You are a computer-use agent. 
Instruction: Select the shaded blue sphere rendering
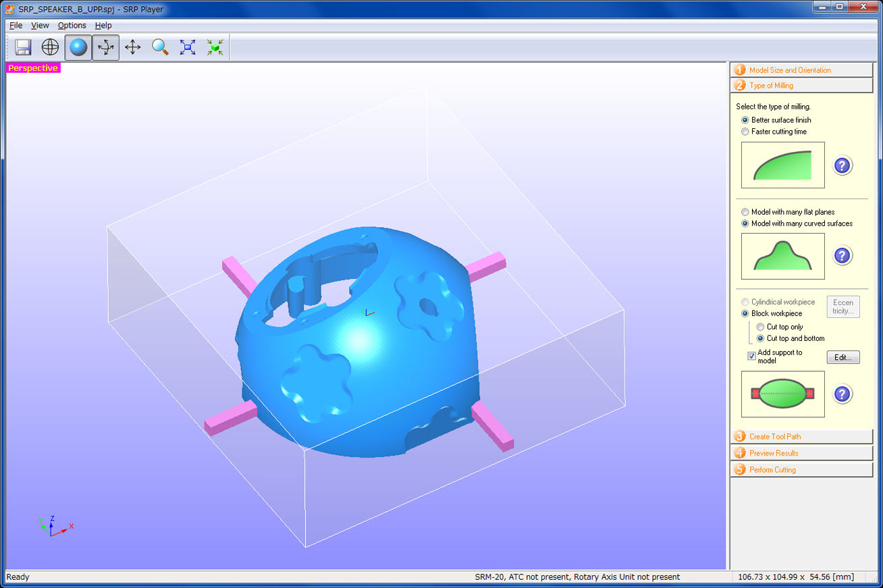point(78,47)
